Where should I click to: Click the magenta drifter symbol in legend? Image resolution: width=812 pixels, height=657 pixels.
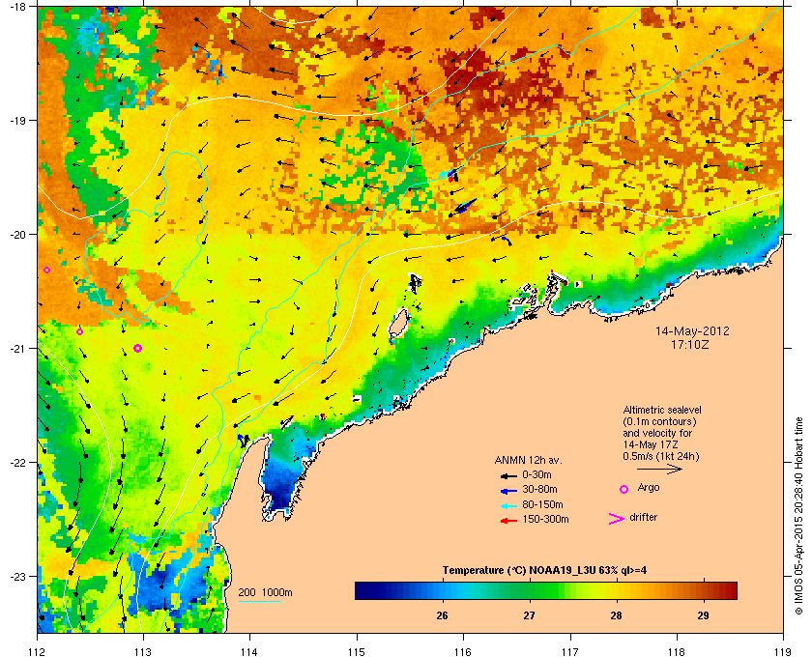tap(617, 519)
